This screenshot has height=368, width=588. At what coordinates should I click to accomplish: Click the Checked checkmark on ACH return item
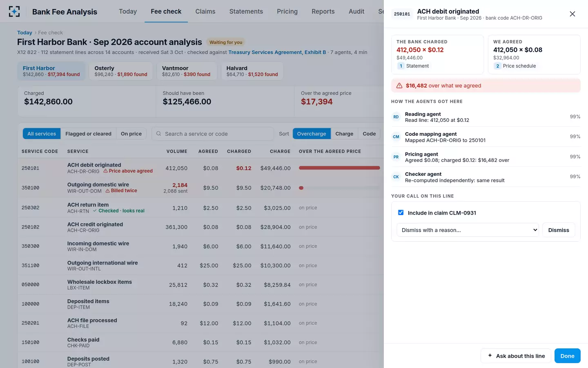pos(95,211)
